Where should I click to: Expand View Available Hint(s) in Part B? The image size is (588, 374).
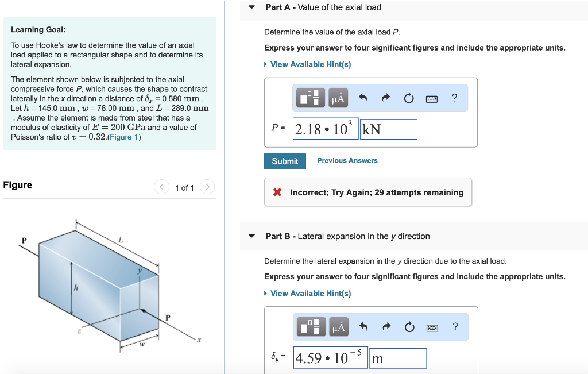point(310,293)
